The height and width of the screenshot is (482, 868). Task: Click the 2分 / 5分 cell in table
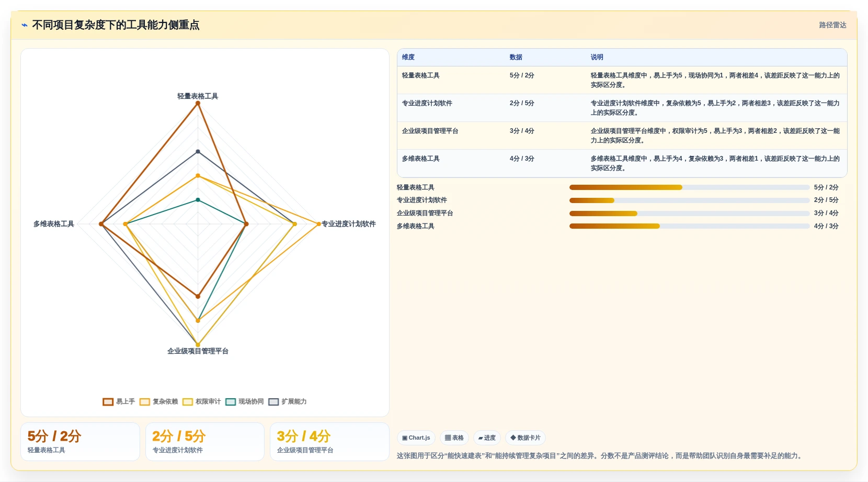pos(522,103)
